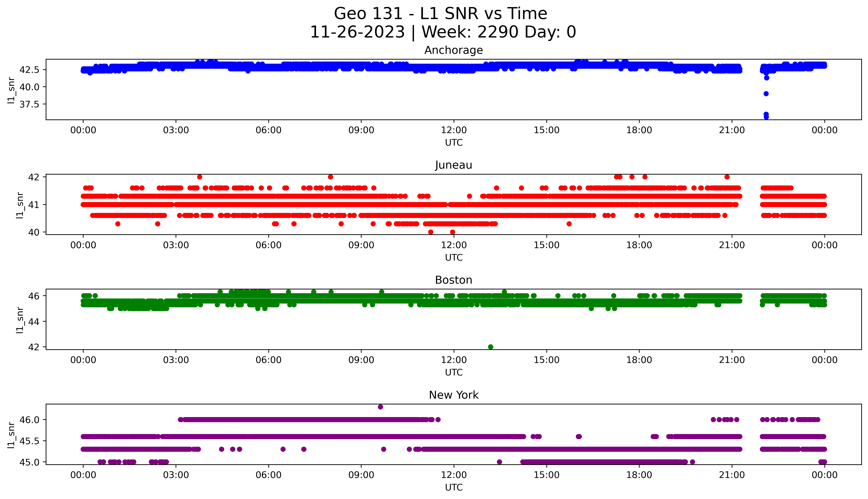Viewport: 868px width, 499px height.
Task: Click the UTC label under the New York plot
Action: [x=454, y=487]
